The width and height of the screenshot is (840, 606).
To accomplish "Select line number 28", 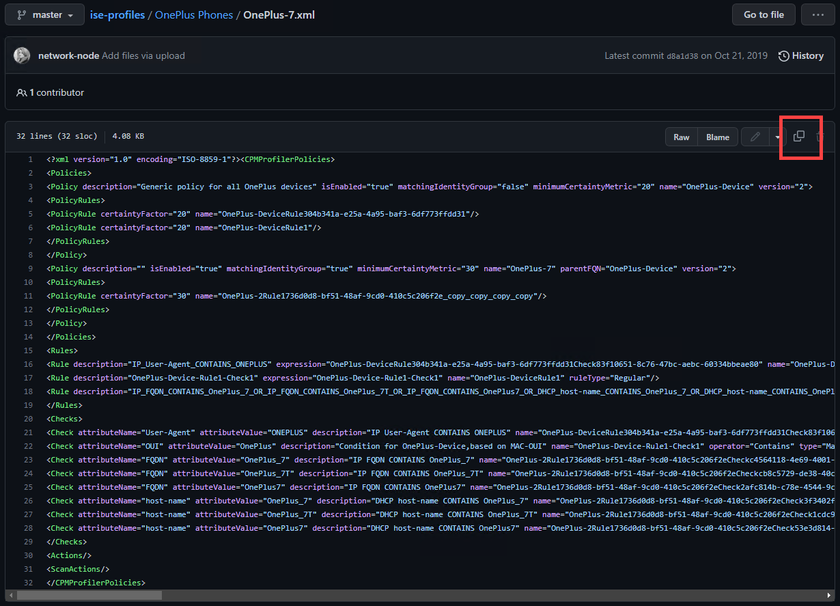I will click(28, 528).
